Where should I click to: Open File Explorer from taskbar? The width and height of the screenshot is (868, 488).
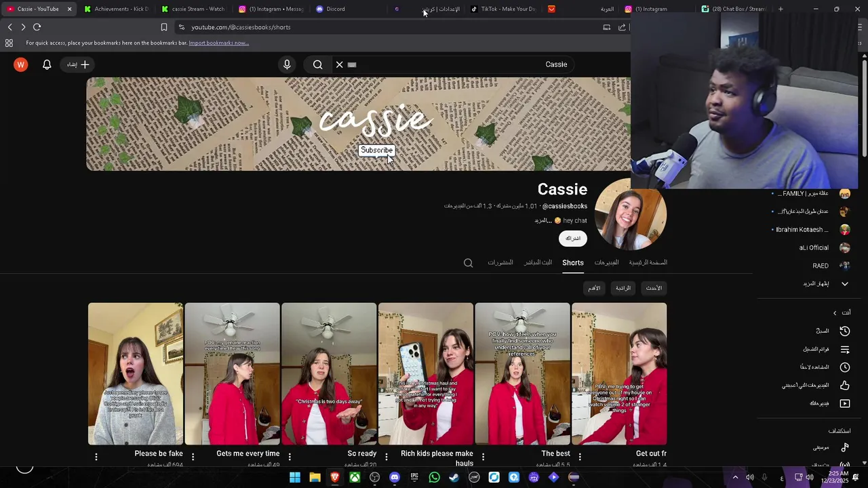[315, 477]
